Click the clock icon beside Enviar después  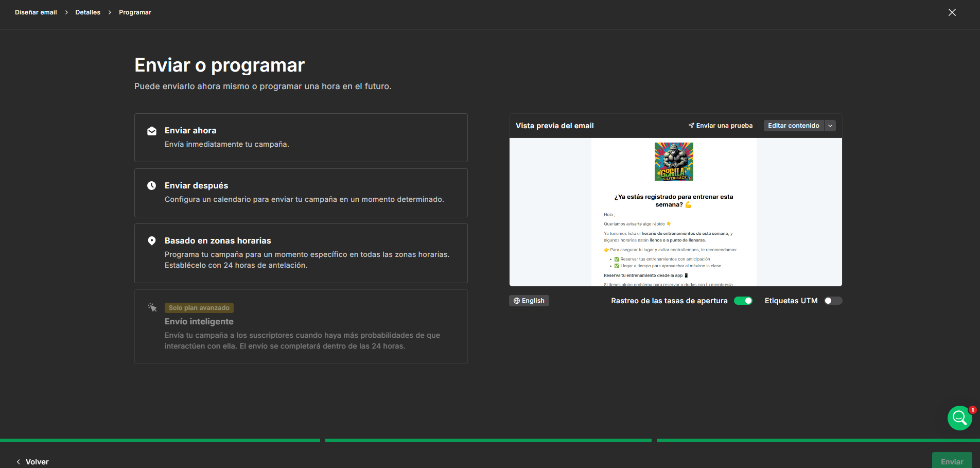pos(152,185)
